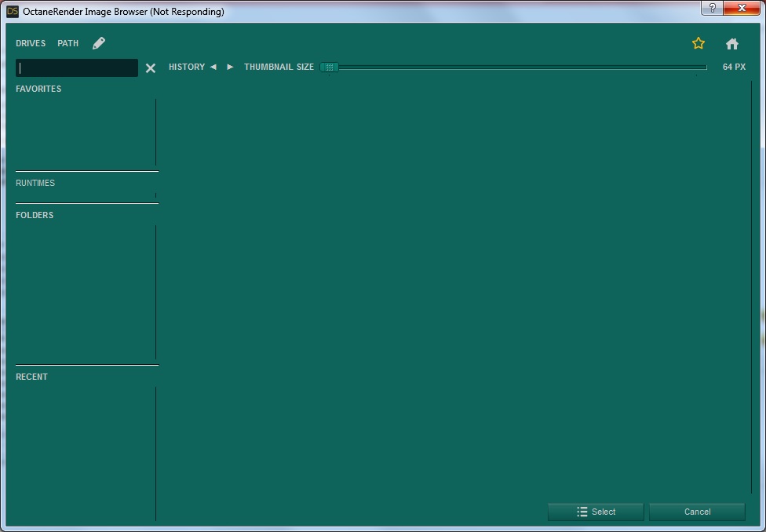Click the help question mark button
The image size is (766, 532).
point(713,8)
